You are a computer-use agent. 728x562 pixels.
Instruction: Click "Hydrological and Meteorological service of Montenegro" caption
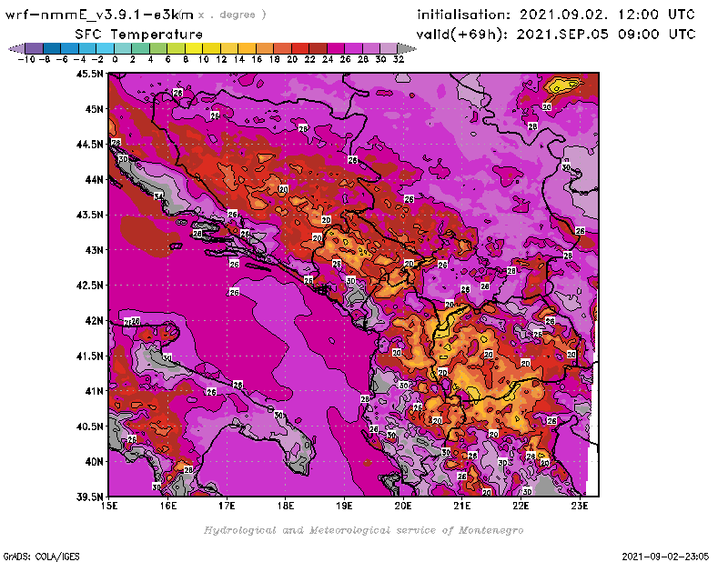point(363,530)
